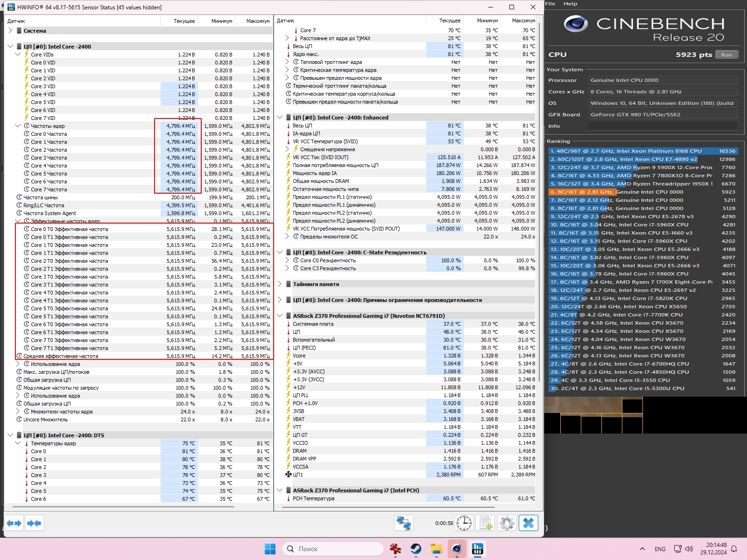Click the thermometer icon beside PCH Температура

(289, 498)
